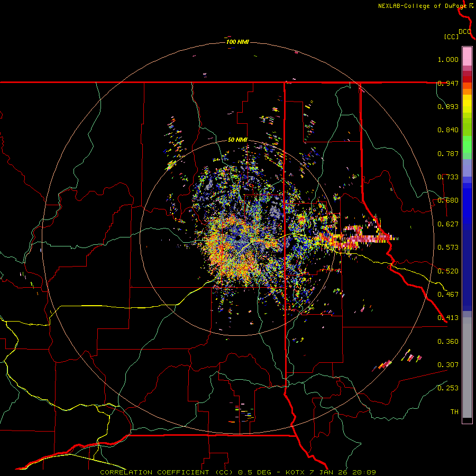Select the 1.000 scale value label

coord(448,59)
